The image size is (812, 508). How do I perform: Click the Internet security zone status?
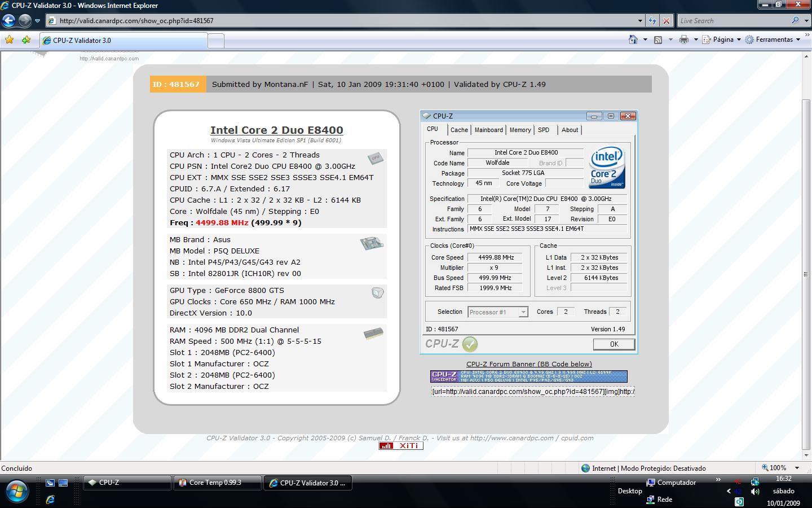(x=643, y=468)
